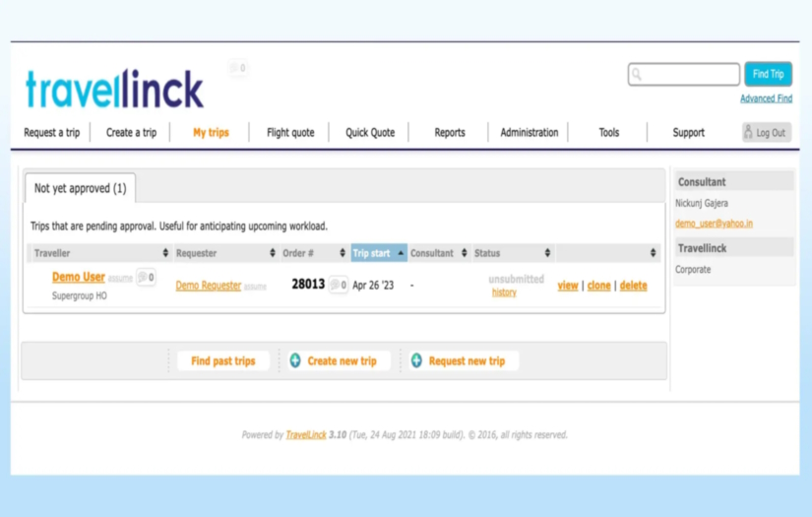Click the sort arrows on the actions column
This screenshot has height=517, width=812.
653,253
